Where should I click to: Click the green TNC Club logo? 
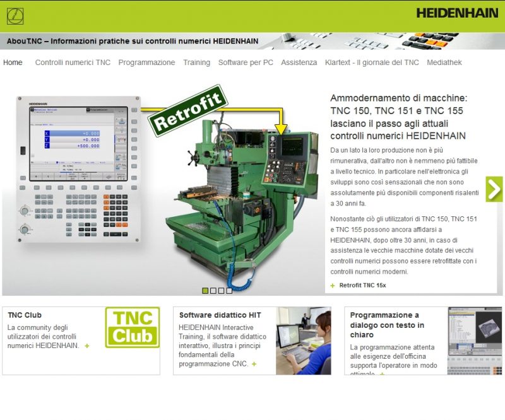(133, 327)
